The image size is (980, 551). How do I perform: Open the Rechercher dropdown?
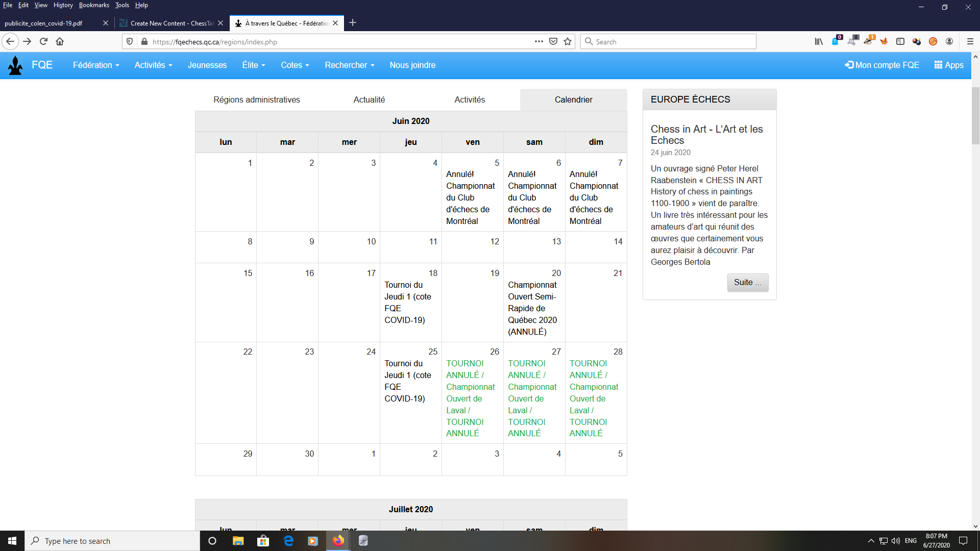click(x=350, y=65)
